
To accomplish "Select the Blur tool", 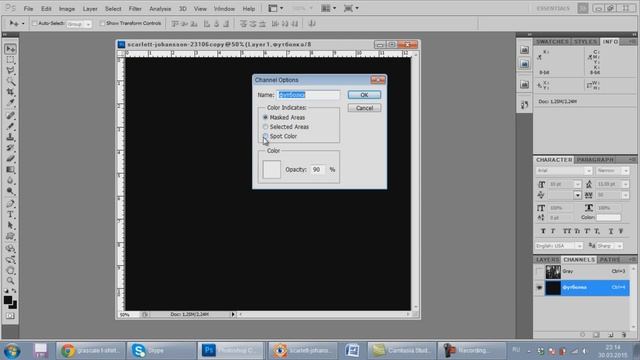I will pyautogui.click(x=10, y=180).
